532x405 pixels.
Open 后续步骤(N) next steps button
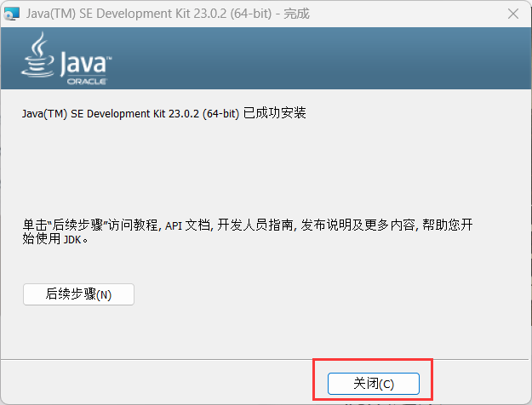[78, 294]
